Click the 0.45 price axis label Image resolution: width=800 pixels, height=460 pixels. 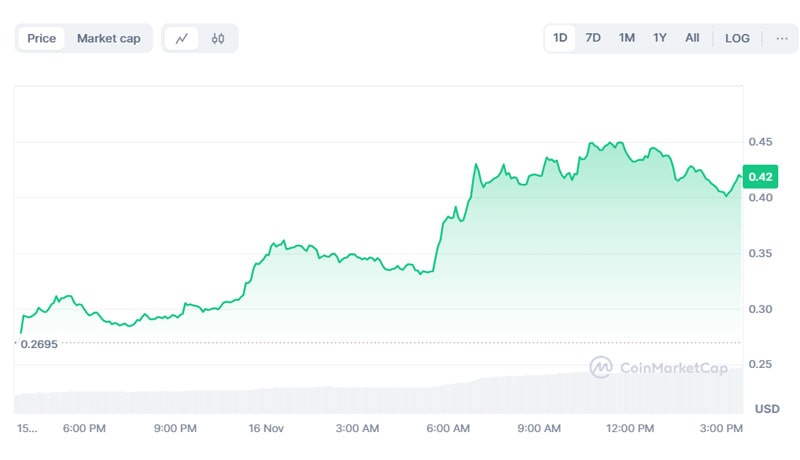(x=760, y=142)
